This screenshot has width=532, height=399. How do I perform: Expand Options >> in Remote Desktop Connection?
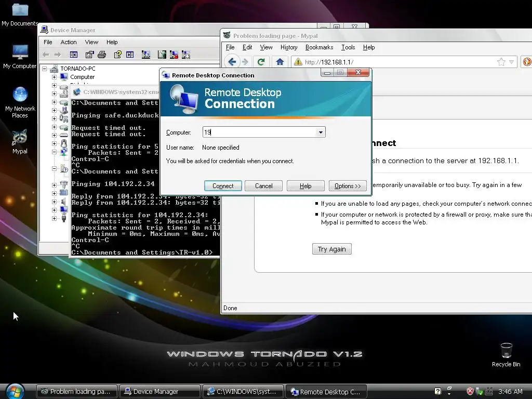pos(348,186)
